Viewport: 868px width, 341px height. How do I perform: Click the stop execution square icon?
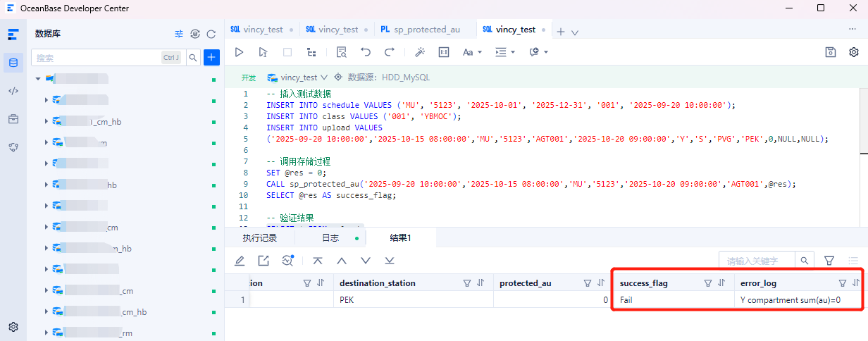tap(287, 52)
